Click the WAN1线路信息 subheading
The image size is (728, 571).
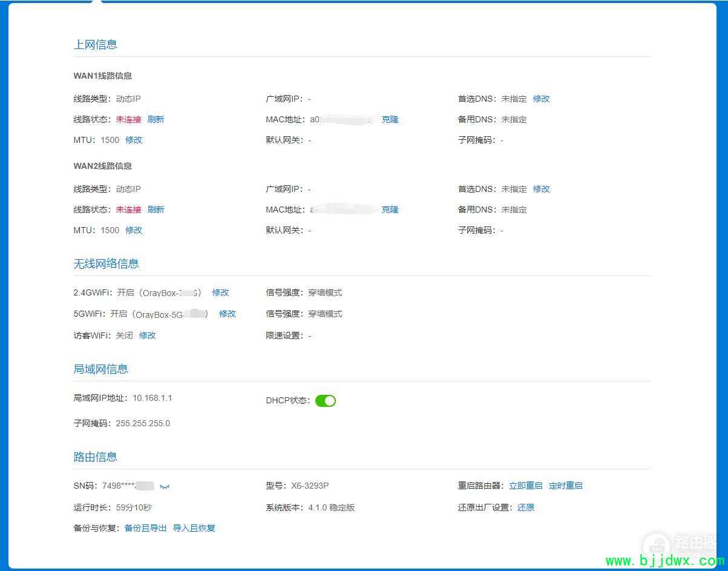103,76
